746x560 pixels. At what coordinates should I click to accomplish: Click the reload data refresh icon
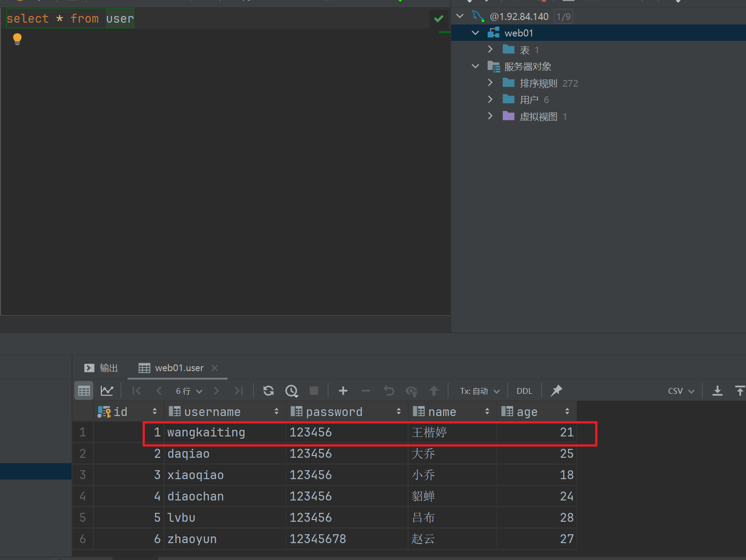pyautogui.click(x=268, y=391)
